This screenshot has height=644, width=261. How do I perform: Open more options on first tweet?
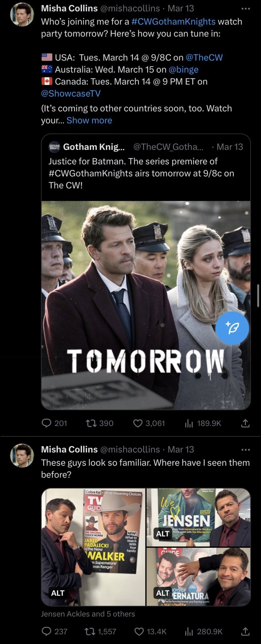point(246,9)
